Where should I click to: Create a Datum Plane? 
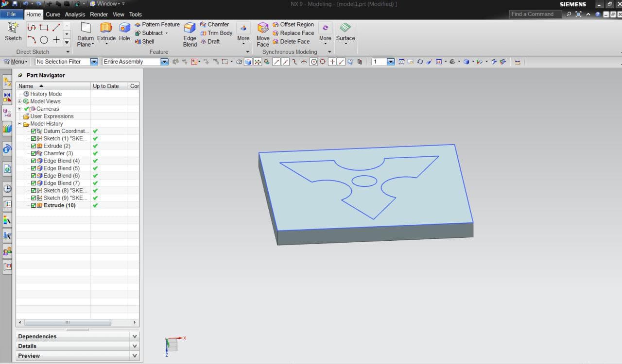(86, 34)
